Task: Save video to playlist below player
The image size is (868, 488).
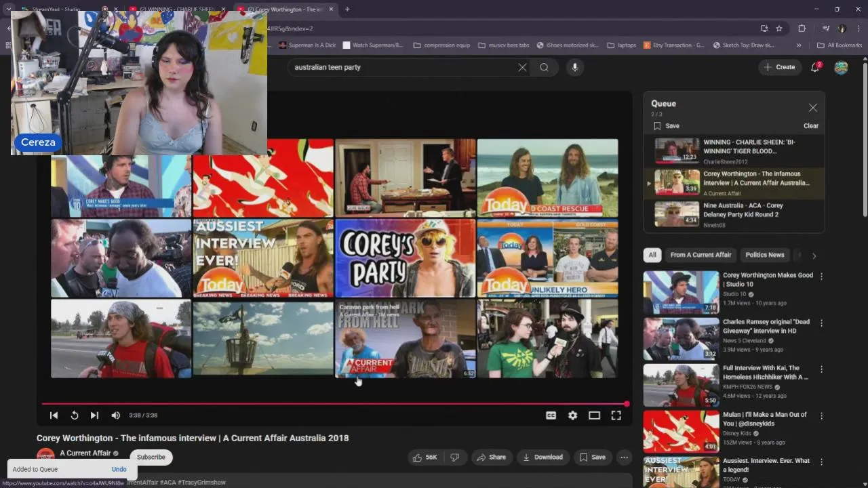Action: click(x=591, y=457)
